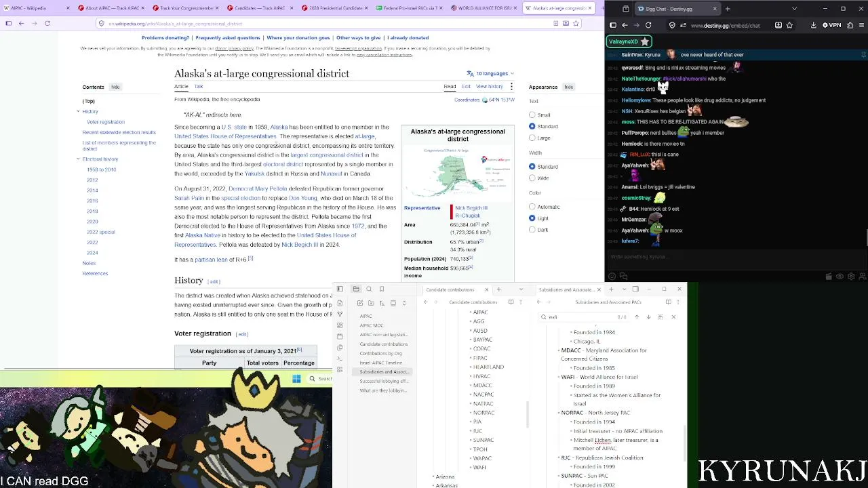Jump to next search match in Obsidian

click(648, 317)
